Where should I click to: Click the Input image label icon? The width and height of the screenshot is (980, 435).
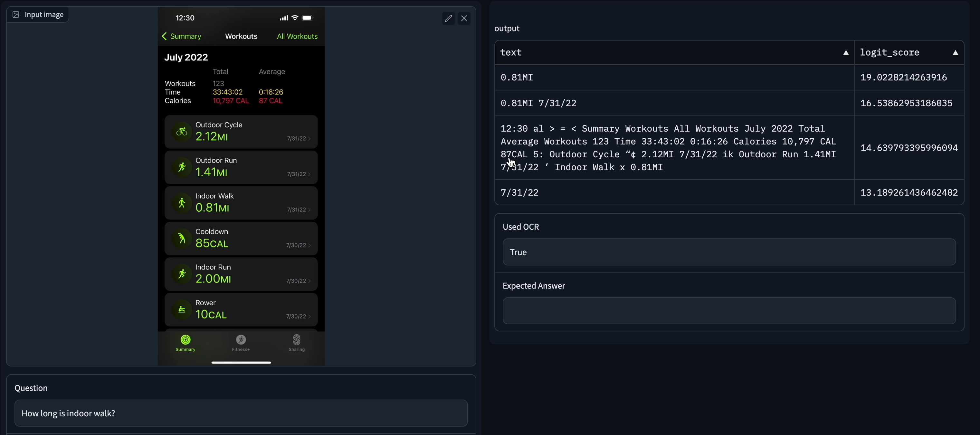click(16, 14)
